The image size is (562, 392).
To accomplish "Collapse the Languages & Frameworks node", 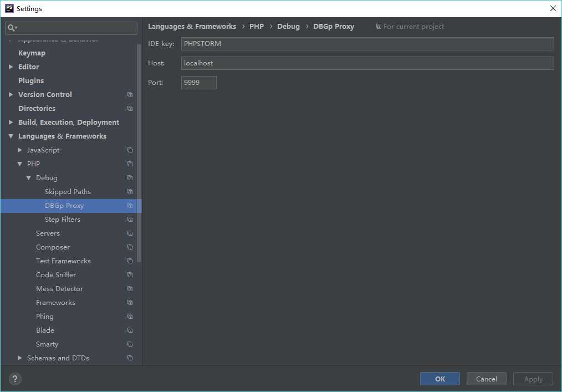I will (11, 136).
